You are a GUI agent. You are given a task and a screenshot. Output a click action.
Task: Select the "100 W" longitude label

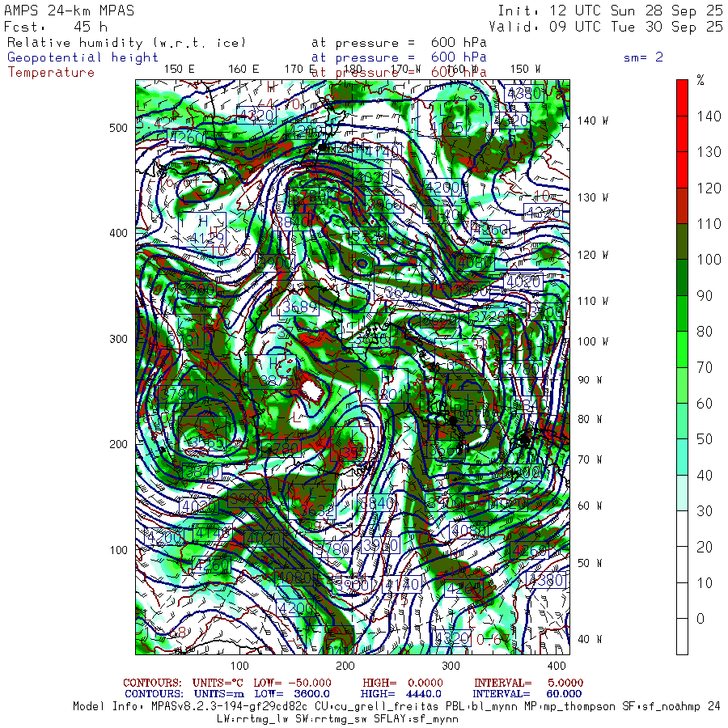[592, 341]
